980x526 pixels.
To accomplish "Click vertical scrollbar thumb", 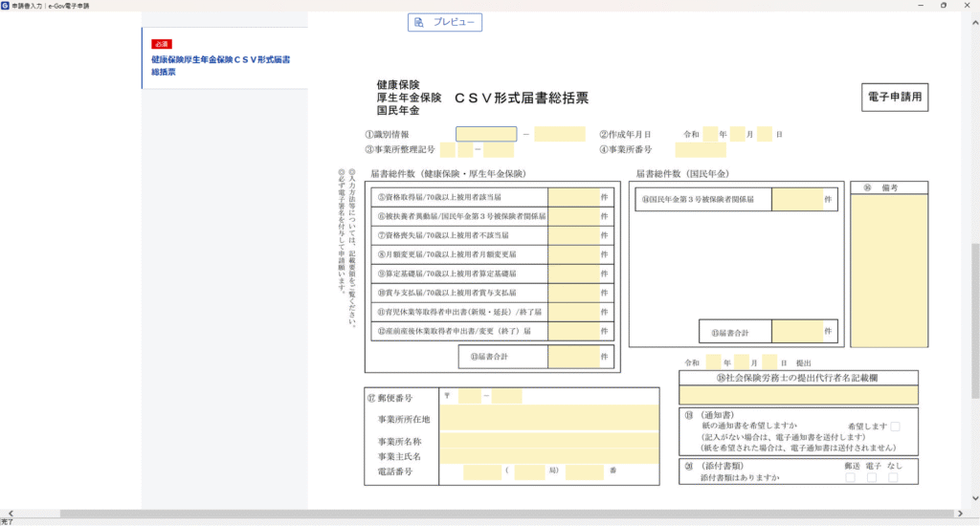I will pyautogui.click(x=974, y=320).
